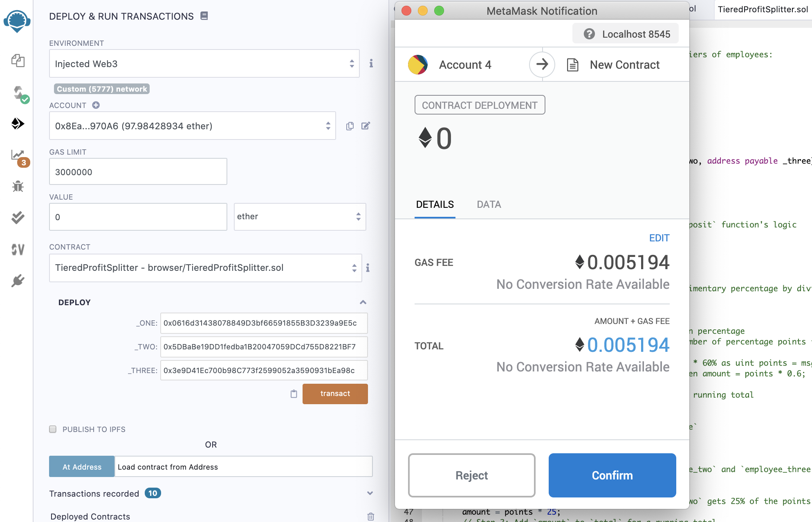
Task: Copy the account address to clipboard
Action: (350, 126)
